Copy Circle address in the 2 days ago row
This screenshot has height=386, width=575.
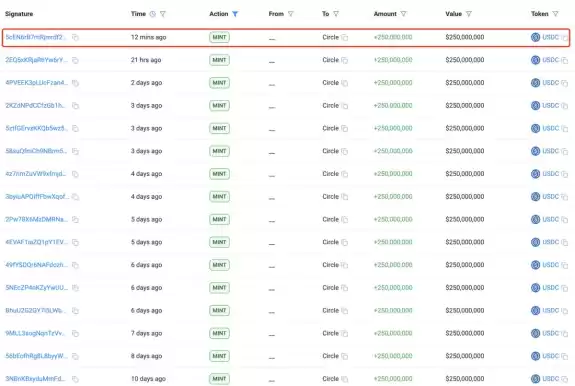(344, 83)
